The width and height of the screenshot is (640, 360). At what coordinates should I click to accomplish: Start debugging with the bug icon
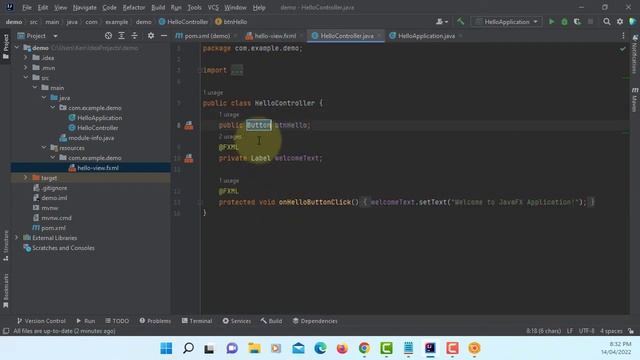(x=564, y=22)
